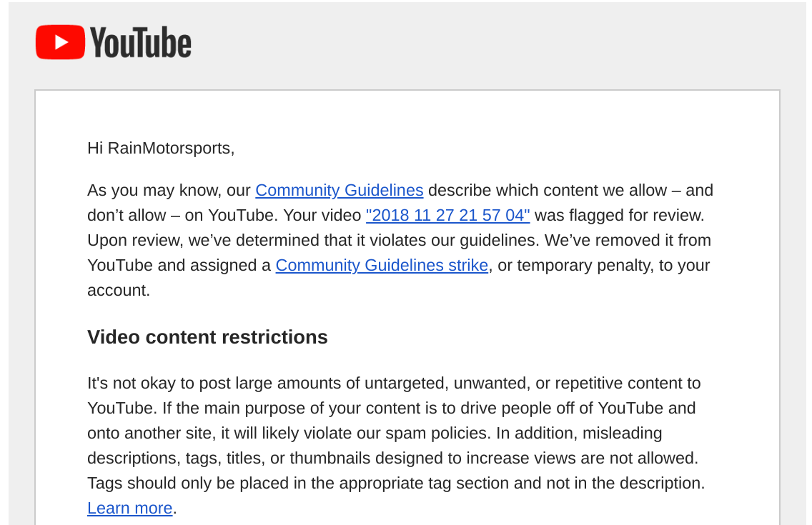Click the red YouTube play button logo
Viewport: 812px width, 525px height.
[60, 42]
